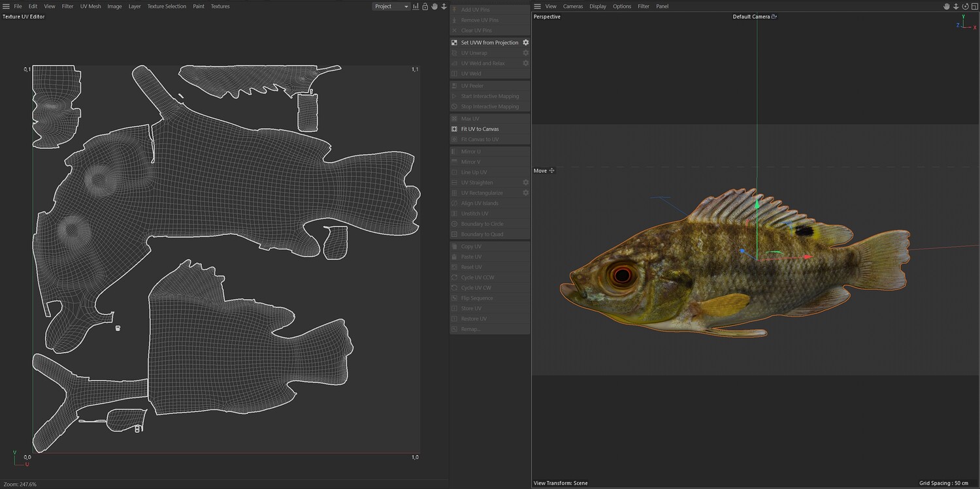The height and width of the screenshot is (489, 980).
Task: Open the Project dropdown
Action: (x=391, y=7)
